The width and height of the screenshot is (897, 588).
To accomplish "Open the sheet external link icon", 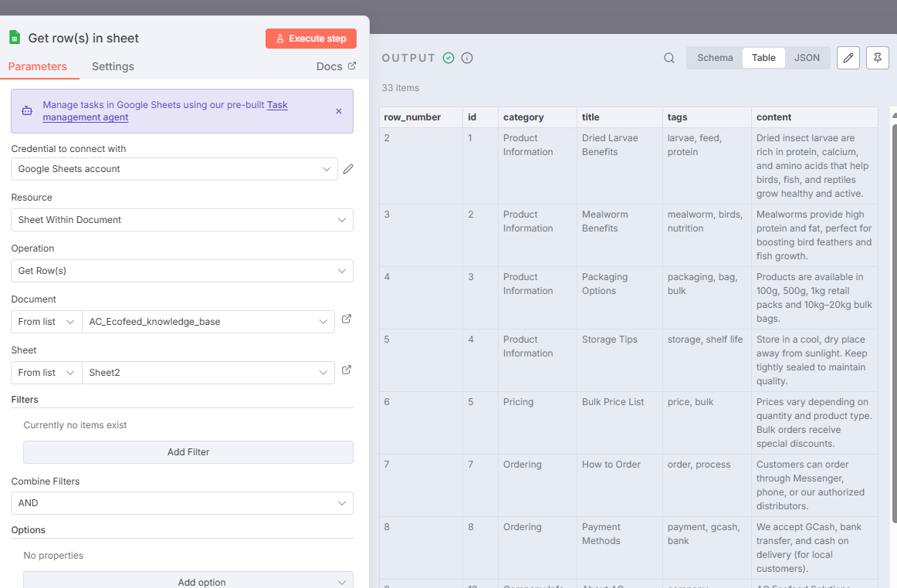I will coord(347,370).
